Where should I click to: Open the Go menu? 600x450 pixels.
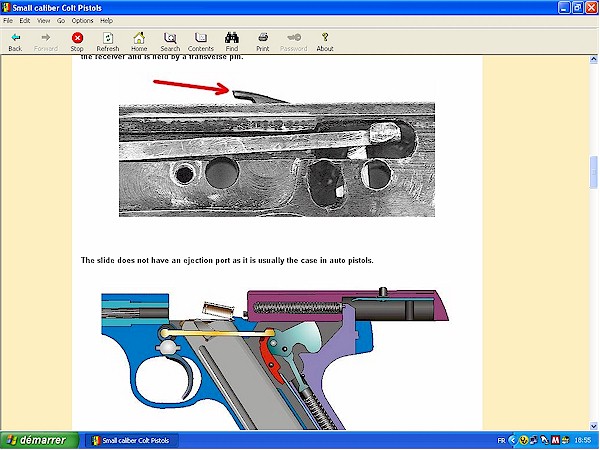click(61, 21)
